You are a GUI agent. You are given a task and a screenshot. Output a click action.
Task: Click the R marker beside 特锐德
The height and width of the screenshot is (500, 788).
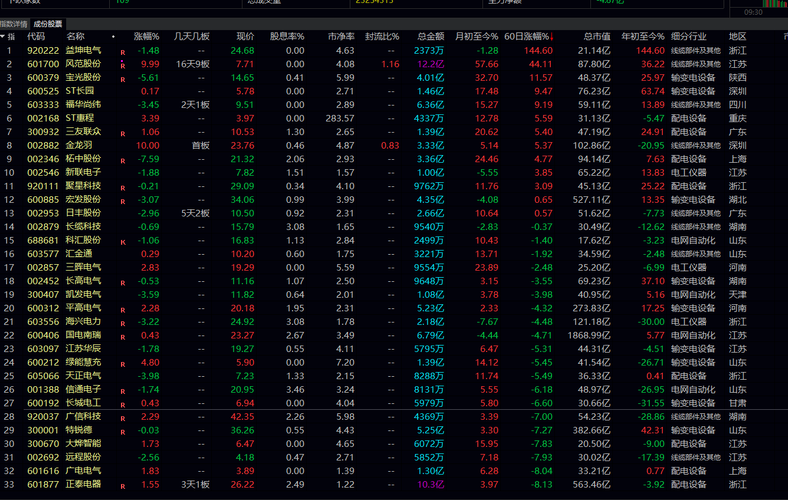(123, 432)
